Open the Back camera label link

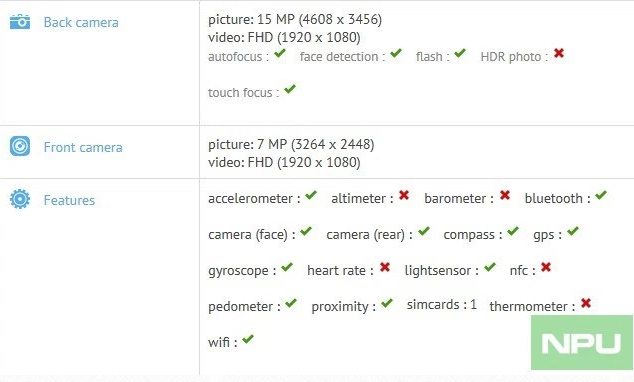pyautogui.click(x=81, y=22)
